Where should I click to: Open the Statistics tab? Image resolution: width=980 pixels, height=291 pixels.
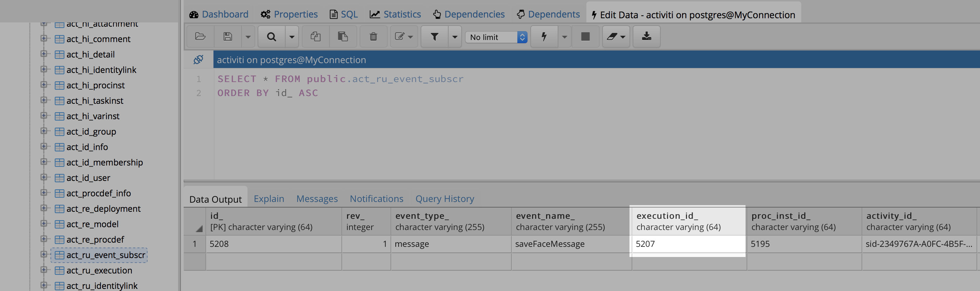coord(395,14)
